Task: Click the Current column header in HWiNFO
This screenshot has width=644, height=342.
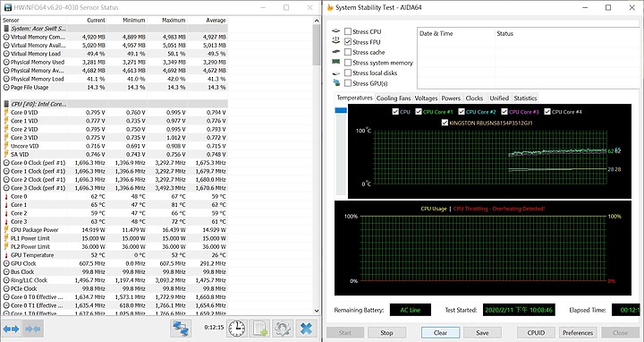Action: click(86, 20)
